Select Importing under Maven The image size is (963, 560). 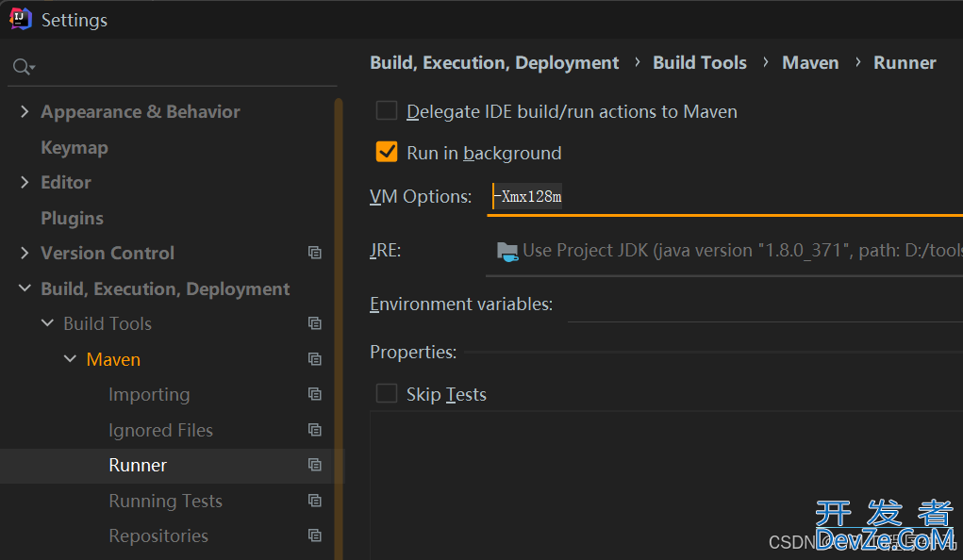149,394
